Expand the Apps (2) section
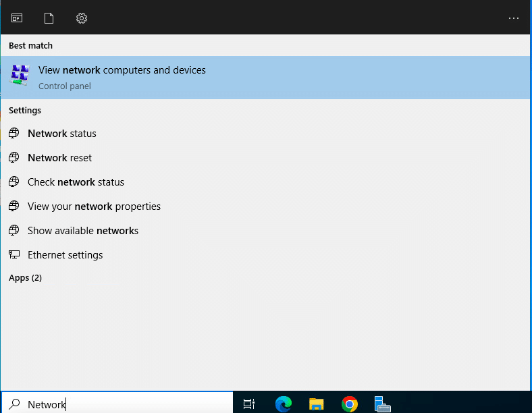532x413 pixels. click(25, 278)
